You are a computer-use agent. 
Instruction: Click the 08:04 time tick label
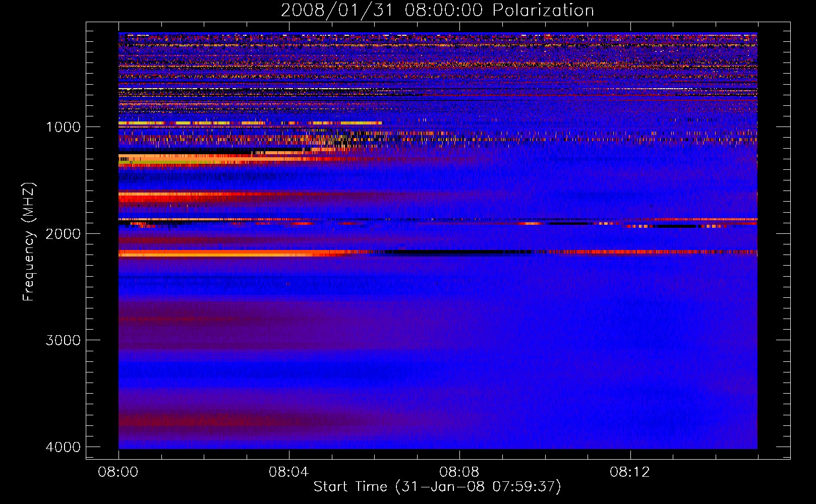[x=289, y=472]
